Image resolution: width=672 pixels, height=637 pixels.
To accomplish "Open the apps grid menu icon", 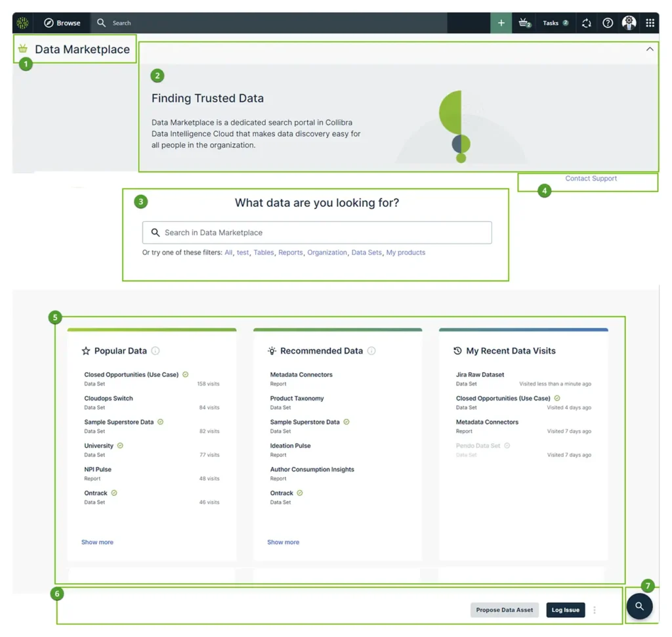I will 650,23.
